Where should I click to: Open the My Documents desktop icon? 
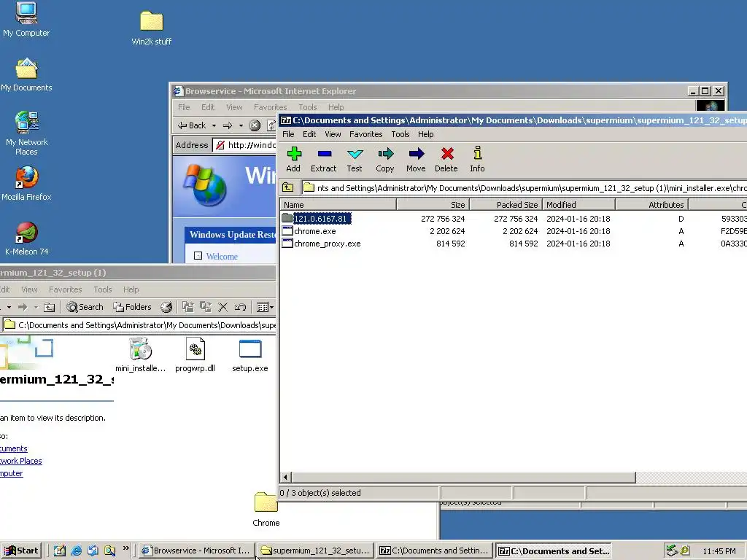(26, 75)
